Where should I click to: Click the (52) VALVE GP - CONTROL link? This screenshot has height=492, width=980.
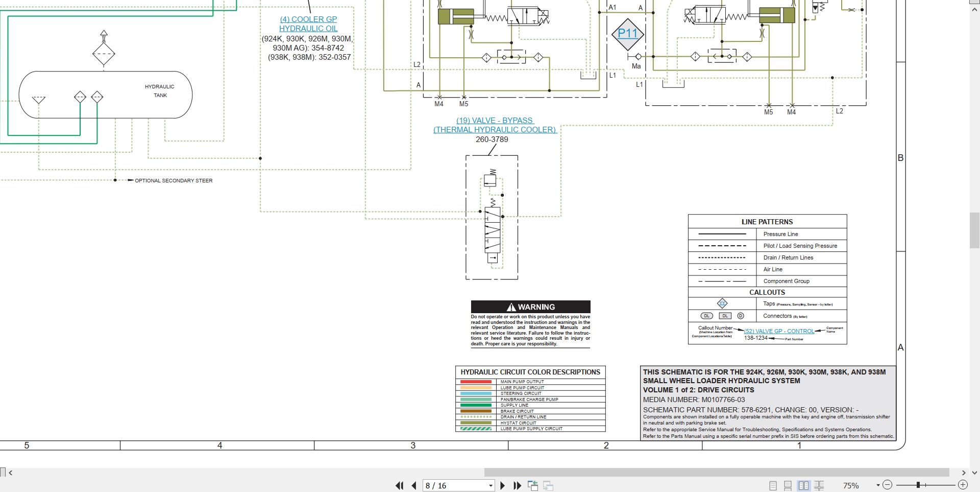pyautogui.click(x=779, y=331)
